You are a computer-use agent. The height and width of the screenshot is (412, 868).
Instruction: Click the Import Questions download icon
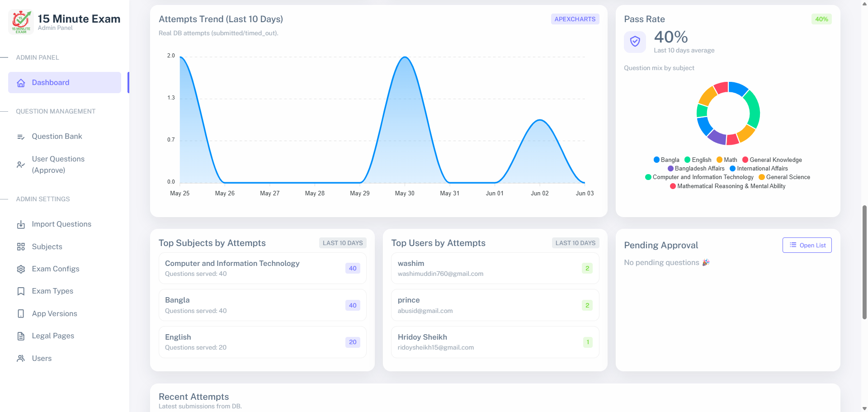[x=21, y=224]
